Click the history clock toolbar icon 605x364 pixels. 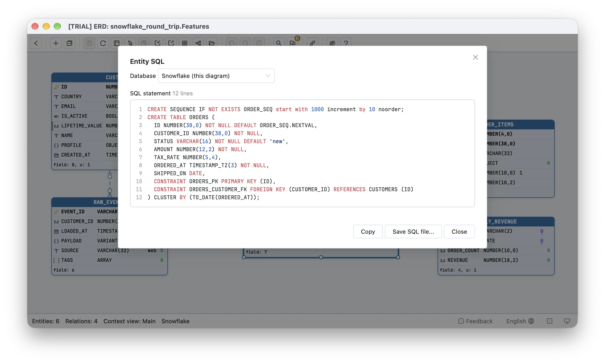tap(259, 43)
